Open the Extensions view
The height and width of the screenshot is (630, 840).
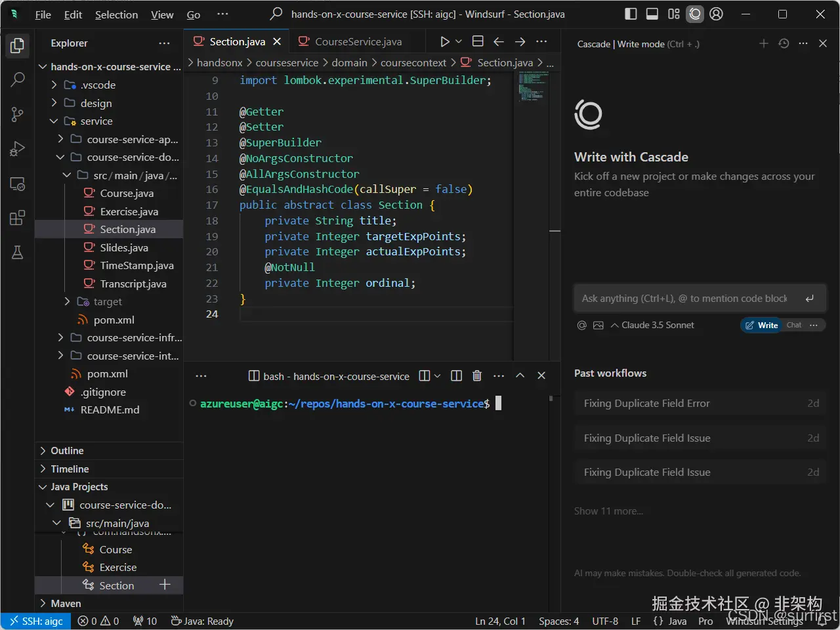[18, 218]
